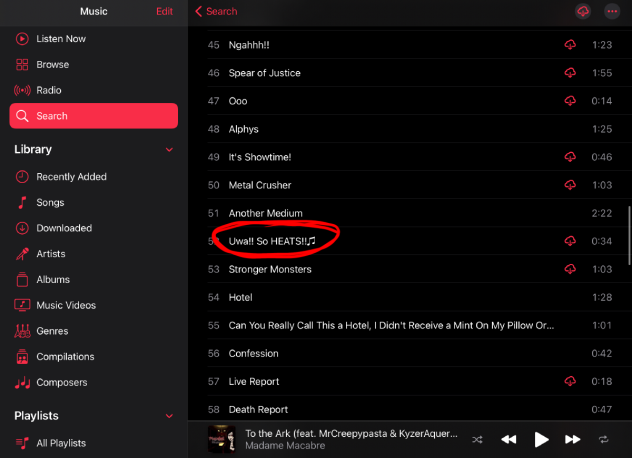
Task: Skip to the next track
Action: (x=572, y=439)
